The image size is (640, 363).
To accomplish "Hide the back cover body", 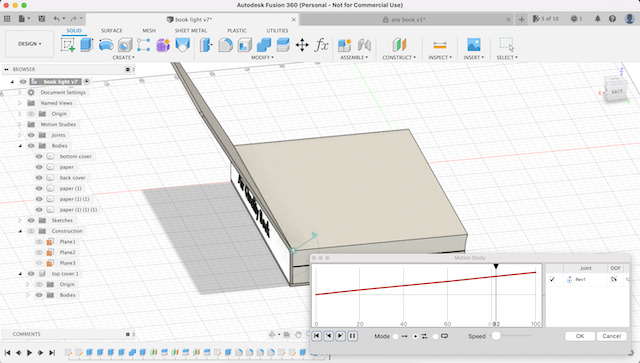I will [39, 178].
